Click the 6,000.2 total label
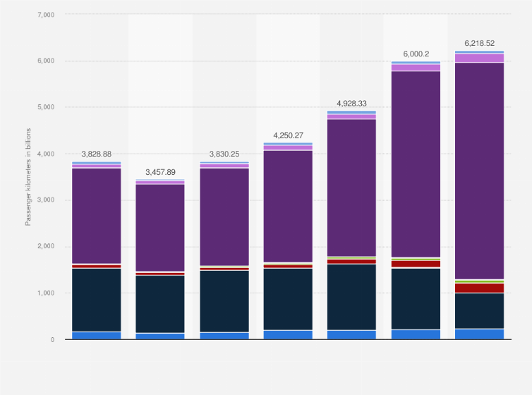 click(x=416, y=54)
